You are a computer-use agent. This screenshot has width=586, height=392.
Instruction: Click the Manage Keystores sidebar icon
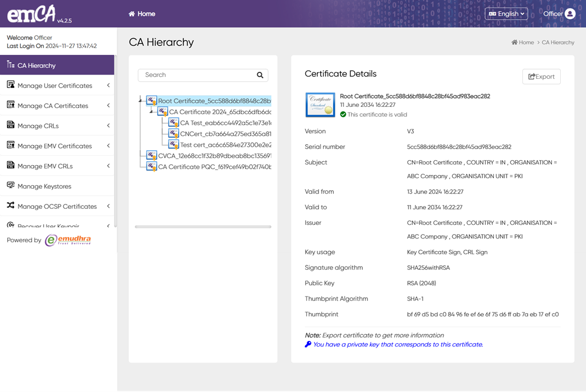coord(10,186)
